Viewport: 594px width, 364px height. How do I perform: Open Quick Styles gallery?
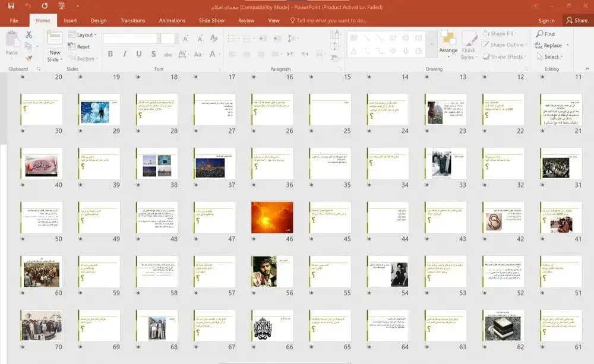click(469, 46)
